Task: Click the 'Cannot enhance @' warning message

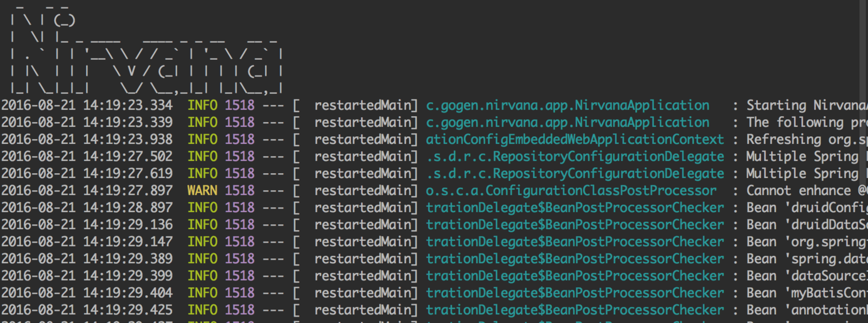Action: 807,191
